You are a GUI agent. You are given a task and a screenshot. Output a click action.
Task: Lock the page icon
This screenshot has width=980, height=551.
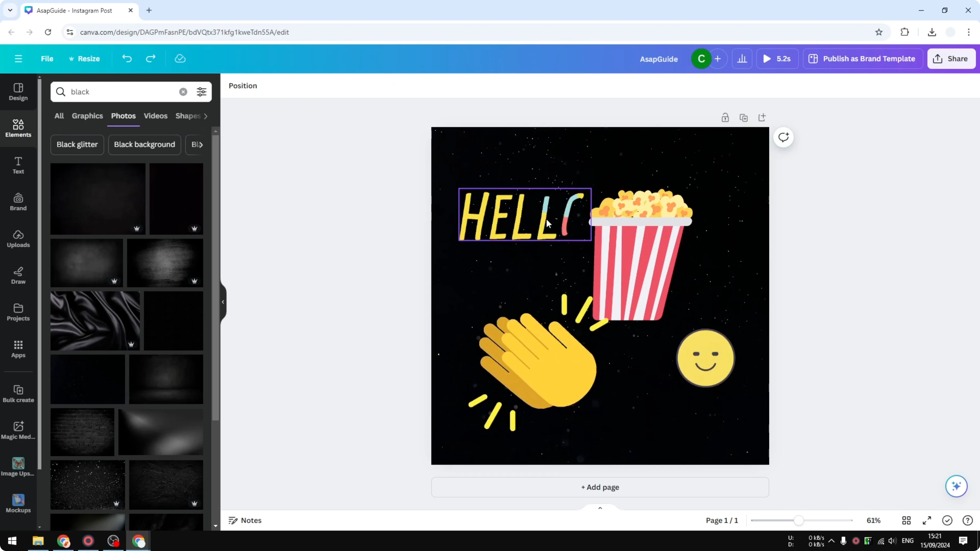click(x=725, y=117)
